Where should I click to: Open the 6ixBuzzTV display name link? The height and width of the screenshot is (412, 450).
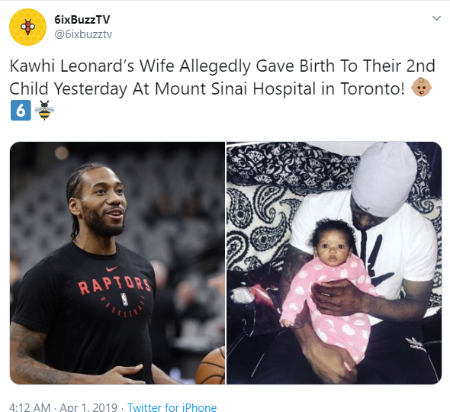(x=82, y=20)
